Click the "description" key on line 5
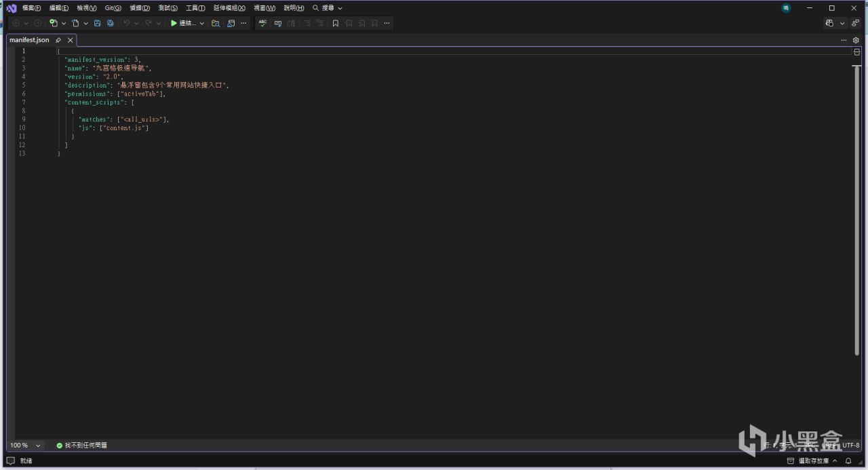 tap(87, 85)
